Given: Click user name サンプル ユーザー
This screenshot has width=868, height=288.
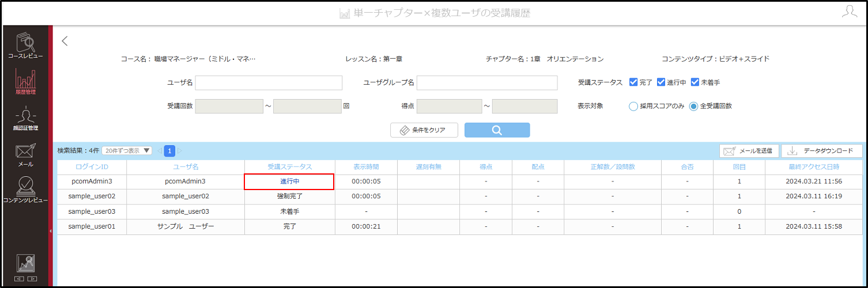Looking at the screenshot, I should [186, 226].
